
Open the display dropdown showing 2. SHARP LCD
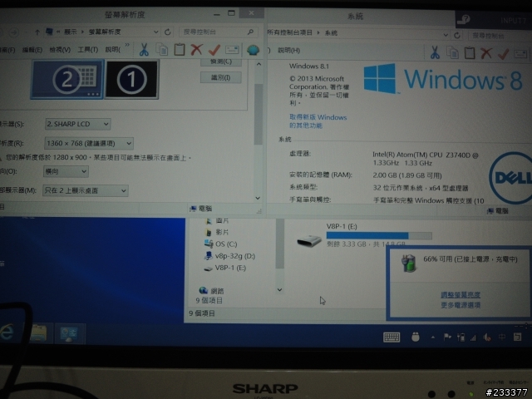pos(77,124)
